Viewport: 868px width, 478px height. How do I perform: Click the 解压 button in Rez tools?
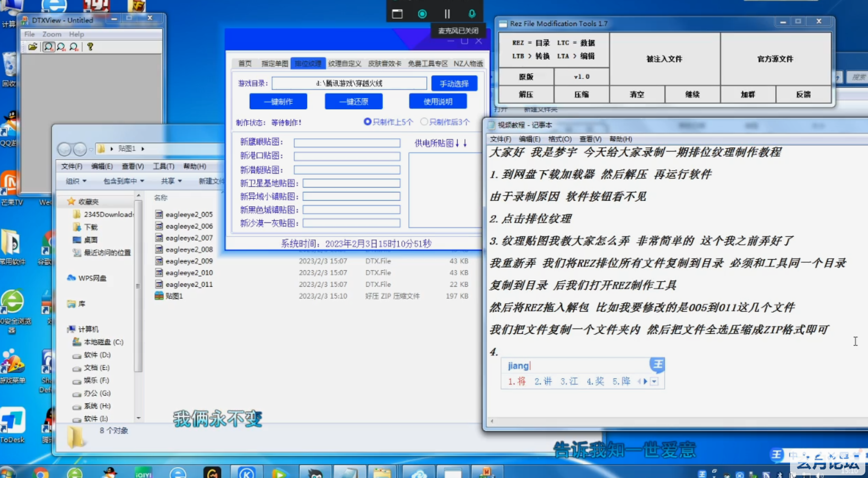click(x=526, y=94)
